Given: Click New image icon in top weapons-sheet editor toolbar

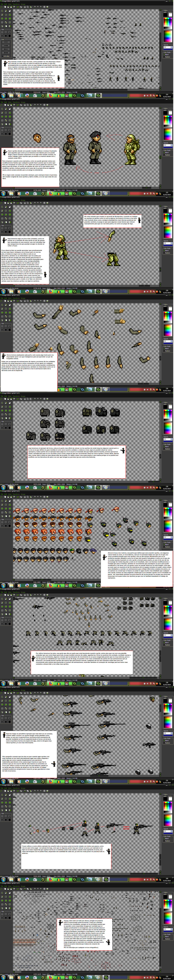Looking at the screenshot, I should (5, 7).
